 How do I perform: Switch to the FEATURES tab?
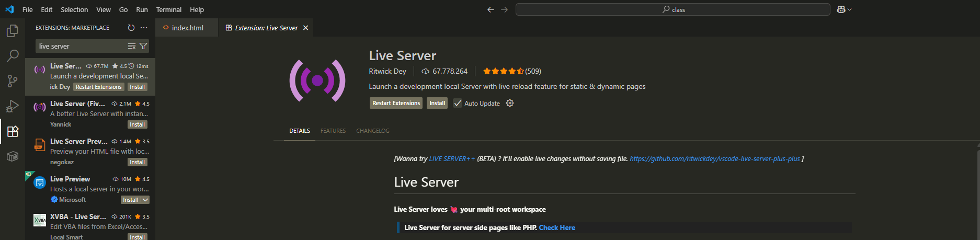click(333, 131)
